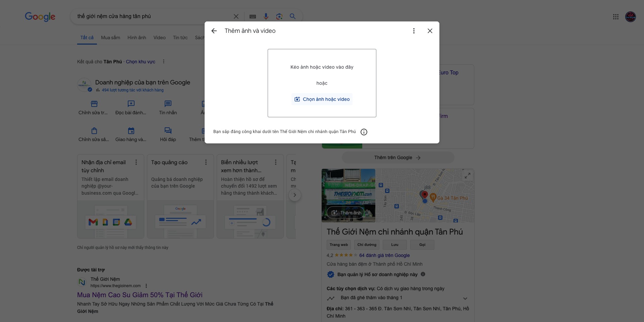Open options for the Thế Giới Nệm ad

(146, 286)
